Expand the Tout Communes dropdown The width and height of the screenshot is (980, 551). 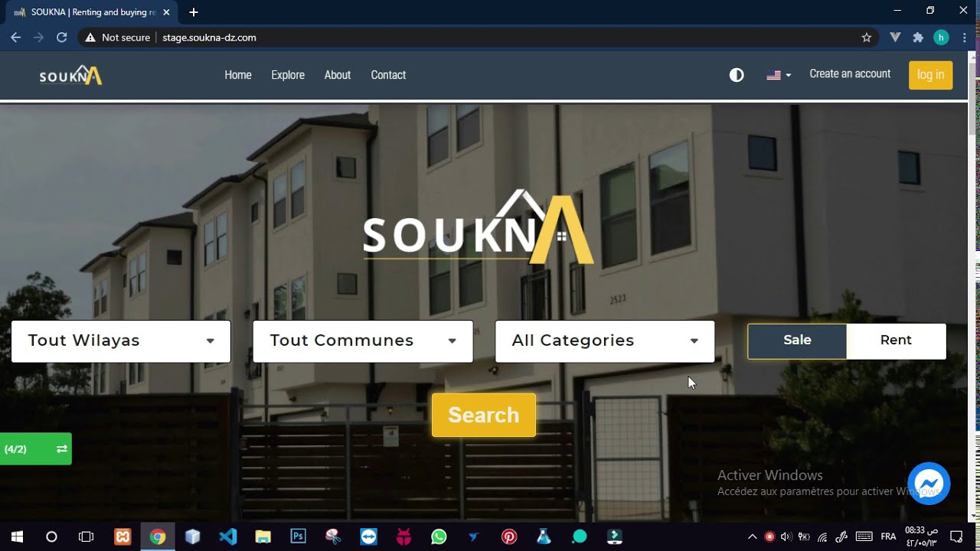pyautogui.click(x=363, y=341)
